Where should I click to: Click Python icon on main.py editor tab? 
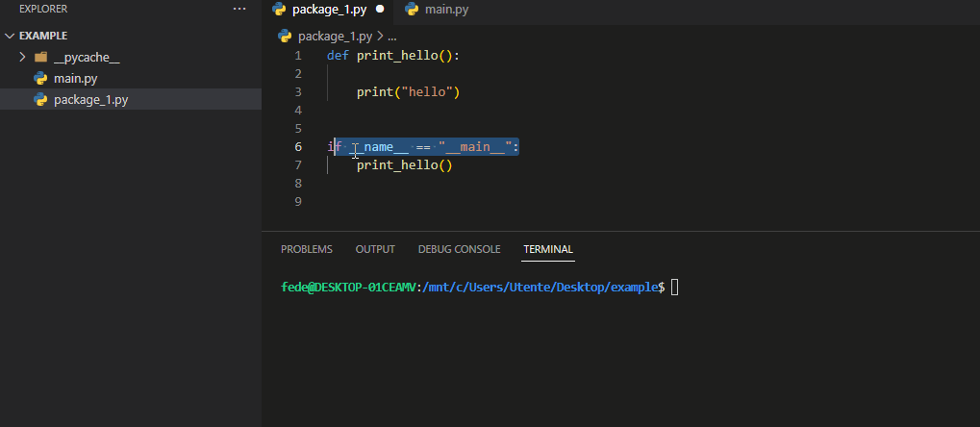[412, 10]
